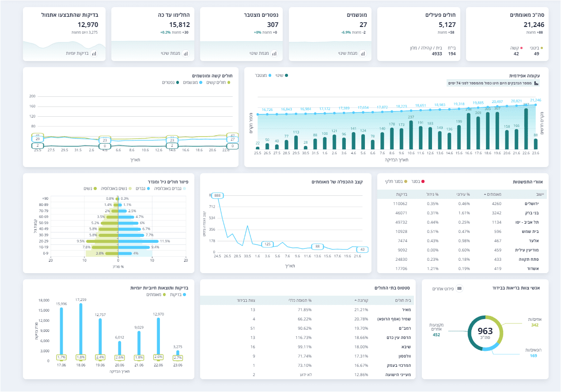The height and width of the screenshot is (392, 561).
Task: Click the פירוט אחרים link
Action: click(443, 288)
